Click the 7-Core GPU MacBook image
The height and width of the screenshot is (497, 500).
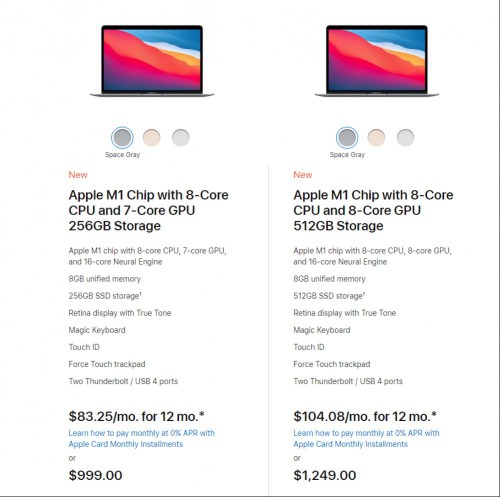pyautogui.click(x=152, y=61)
